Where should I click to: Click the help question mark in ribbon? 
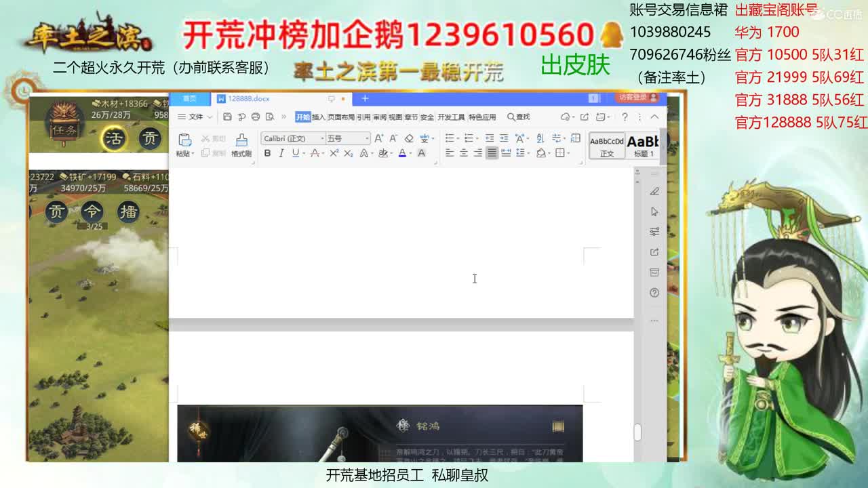tap(625, 117)
